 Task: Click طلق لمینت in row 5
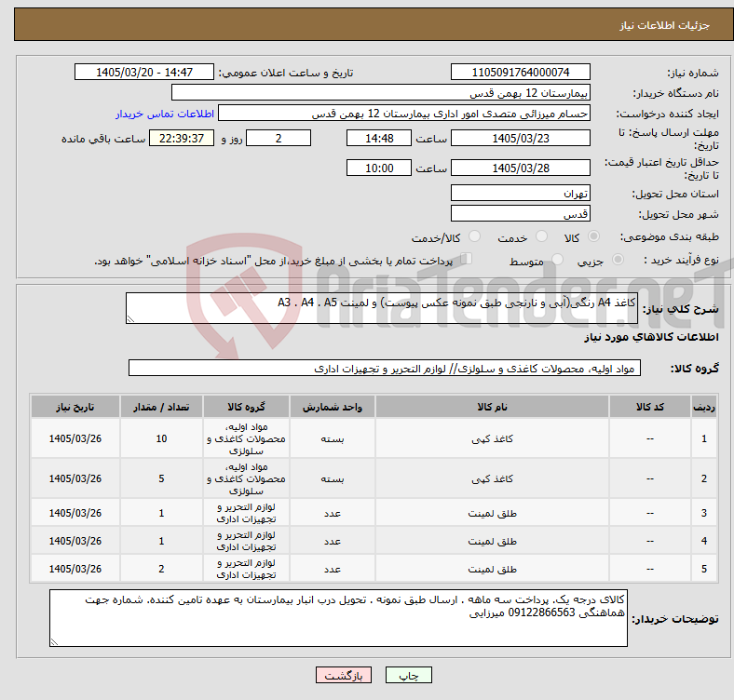point(492,569)
